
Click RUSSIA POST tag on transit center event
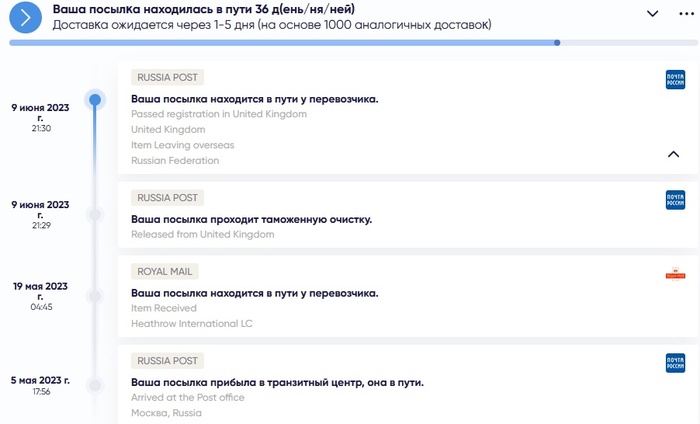point(168,360)
